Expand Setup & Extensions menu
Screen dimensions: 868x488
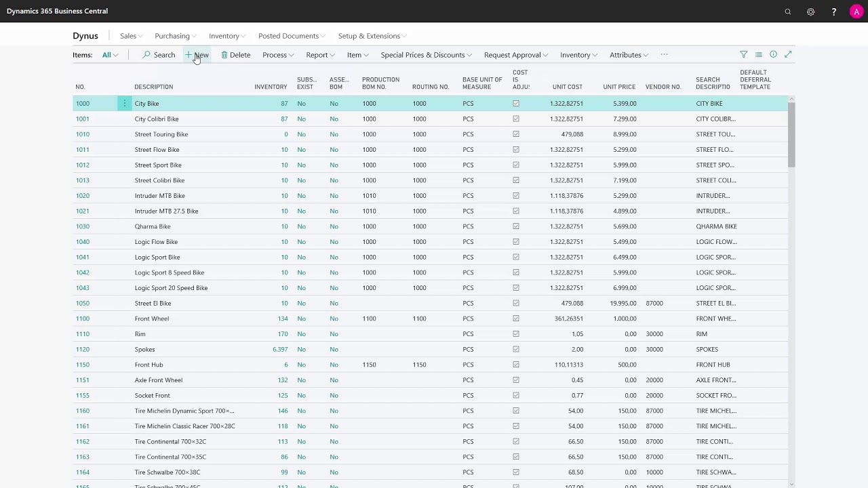coord(372,36)
